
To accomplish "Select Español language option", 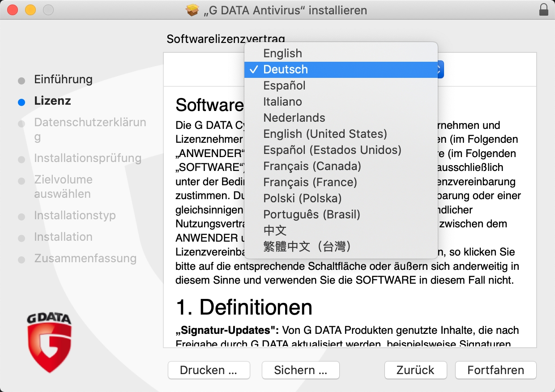I will (341, 85).
